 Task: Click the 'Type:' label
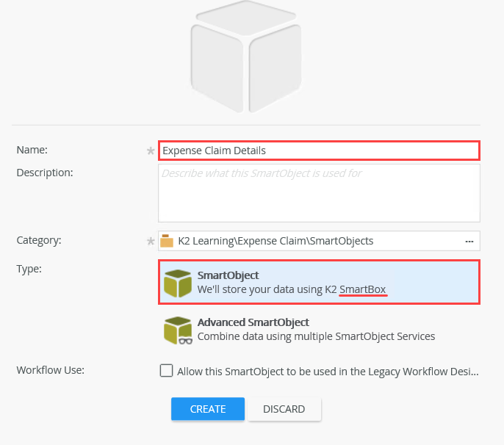click(29, 269)
